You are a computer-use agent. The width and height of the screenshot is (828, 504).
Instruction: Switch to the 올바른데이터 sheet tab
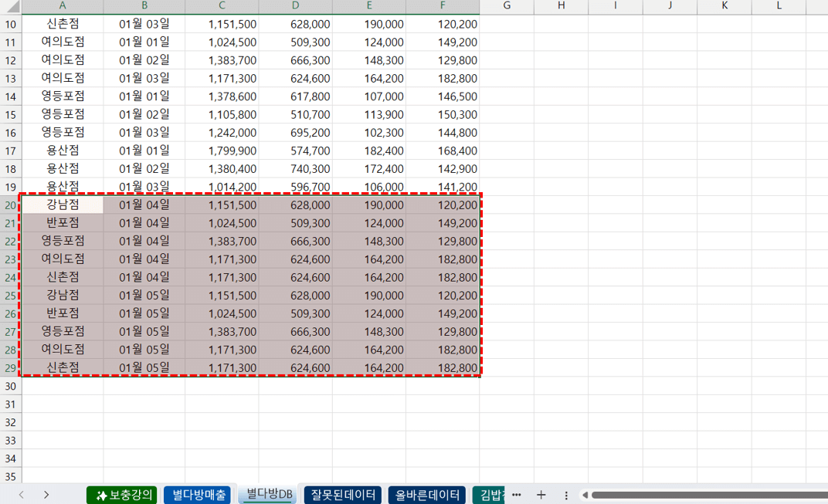tap(427, 495)
